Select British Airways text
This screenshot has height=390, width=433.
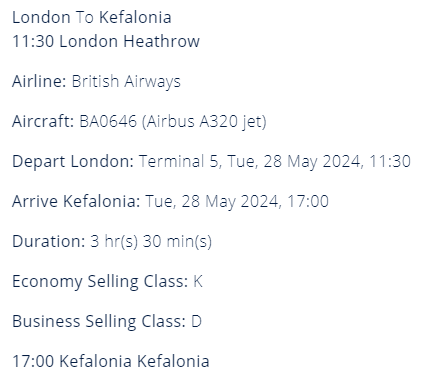[x=126, y=82]
